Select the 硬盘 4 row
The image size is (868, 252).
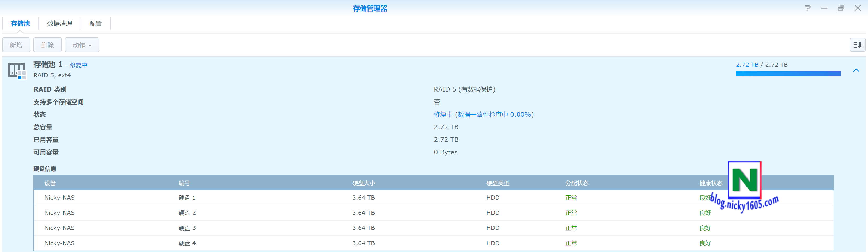click(434, 243)
